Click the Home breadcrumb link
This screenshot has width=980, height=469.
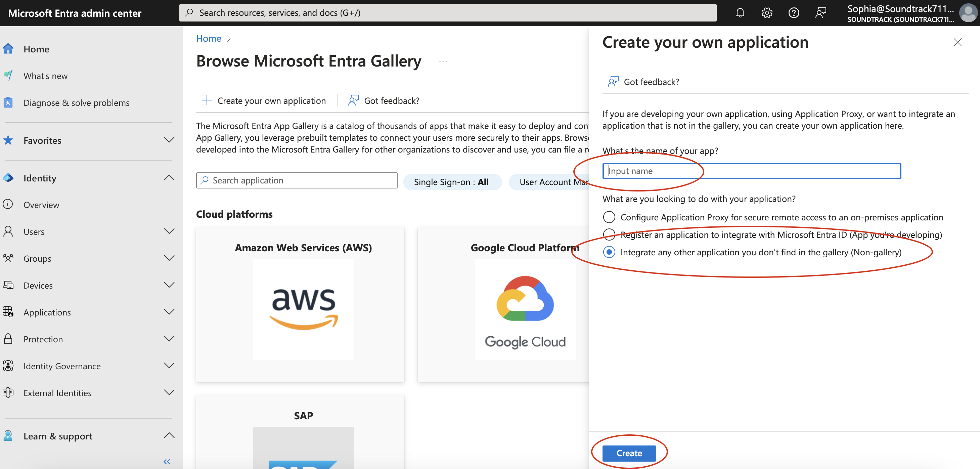tap(209, 38)
